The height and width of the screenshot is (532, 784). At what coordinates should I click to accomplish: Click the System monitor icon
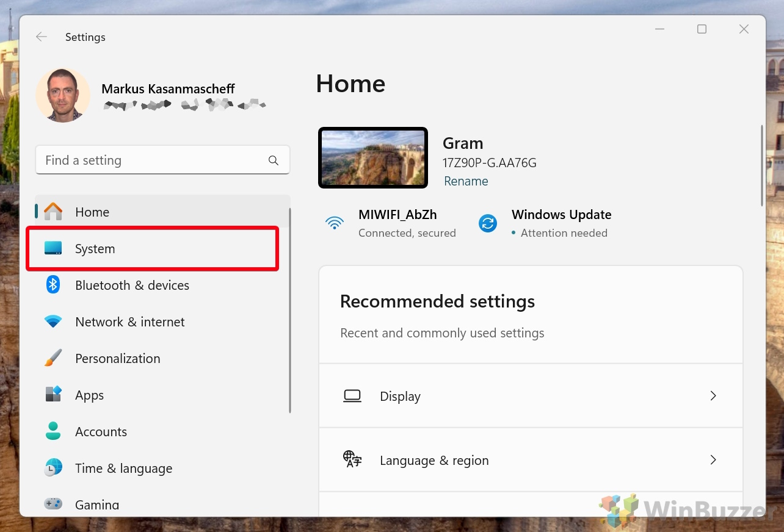click(53, 248)
